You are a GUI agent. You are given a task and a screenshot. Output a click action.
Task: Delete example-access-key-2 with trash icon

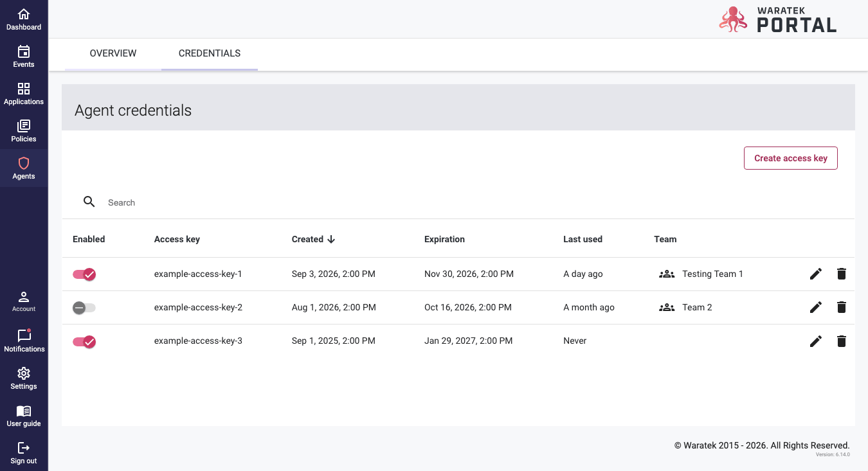coord(842,307)
